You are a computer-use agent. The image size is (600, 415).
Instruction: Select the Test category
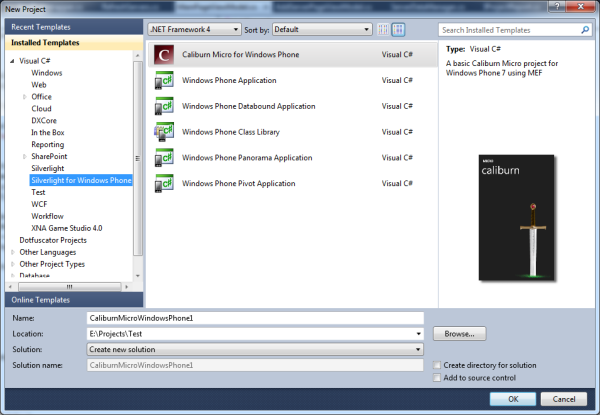tap(38, 192)
